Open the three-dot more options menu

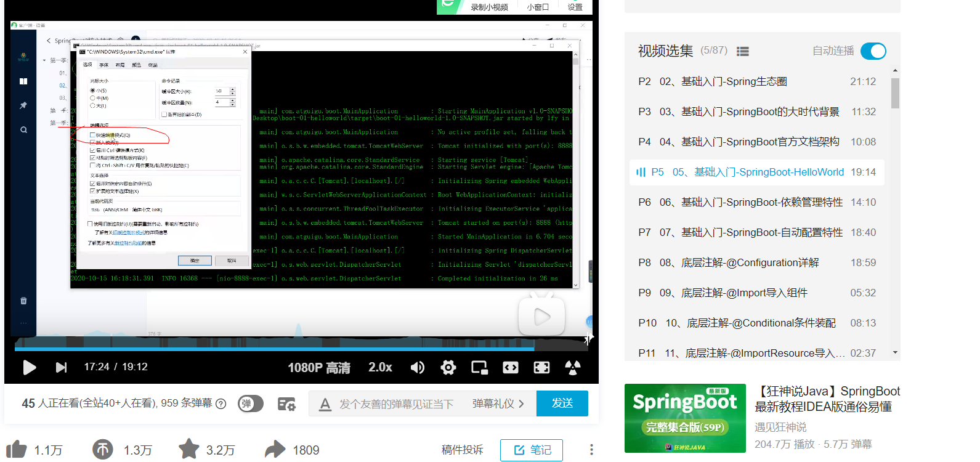click(591, 450)
